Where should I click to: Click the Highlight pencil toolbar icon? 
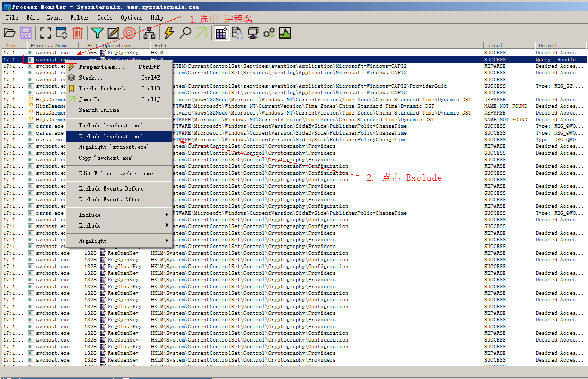pos(113,33)
